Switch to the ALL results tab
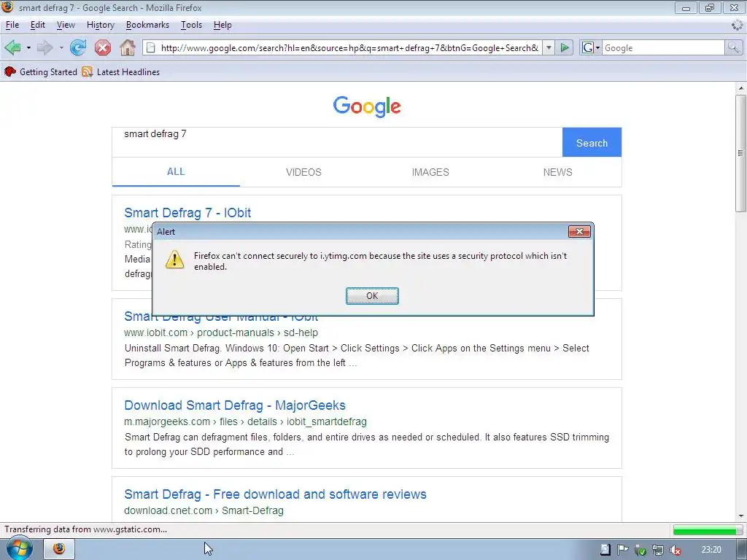The image size is (747, 560). pyautogui.click(x=176, y=172)
